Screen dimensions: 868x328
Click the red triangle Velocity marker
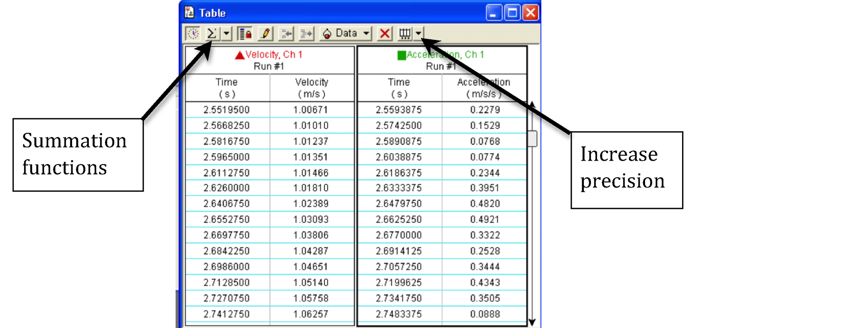pyautogui.click(x=240, y=55)
